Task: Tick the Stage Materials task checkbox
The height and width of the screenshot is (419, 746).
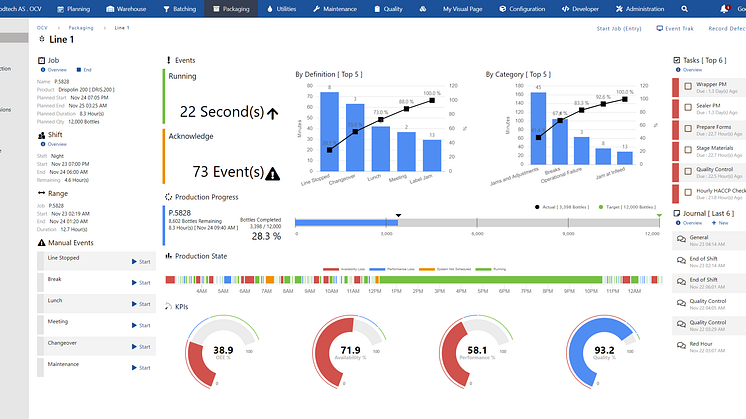Action: 687,150
